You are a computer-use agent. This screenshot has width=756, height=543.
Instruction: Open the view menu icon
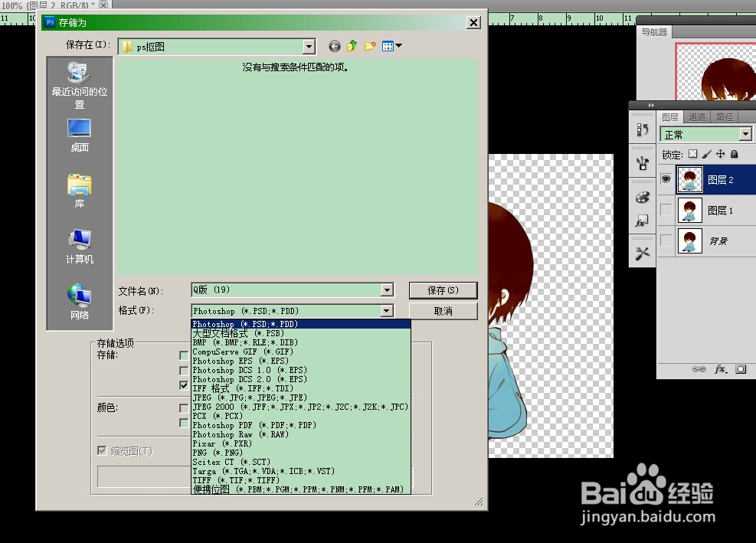388,46
